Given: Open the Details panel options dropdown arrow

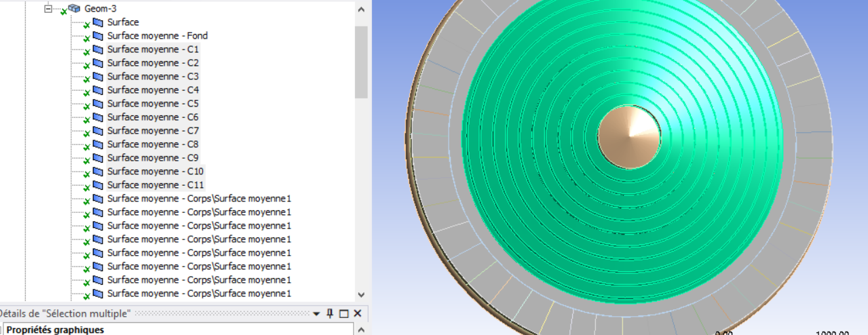Looking at the screenshot, I should 316,314.
